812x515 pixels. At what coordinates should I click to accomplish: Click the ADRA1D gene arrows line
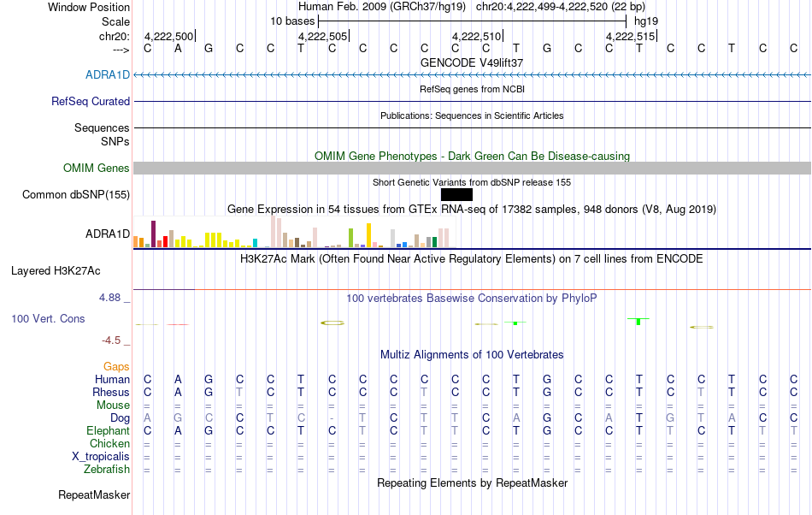click(x=472, y=75)
